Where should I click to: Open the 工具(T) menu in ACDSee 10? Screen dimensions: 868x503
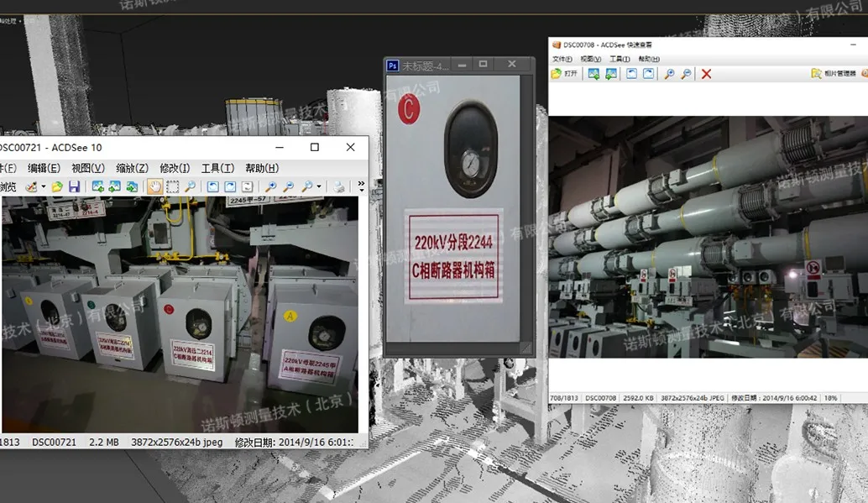217,168
